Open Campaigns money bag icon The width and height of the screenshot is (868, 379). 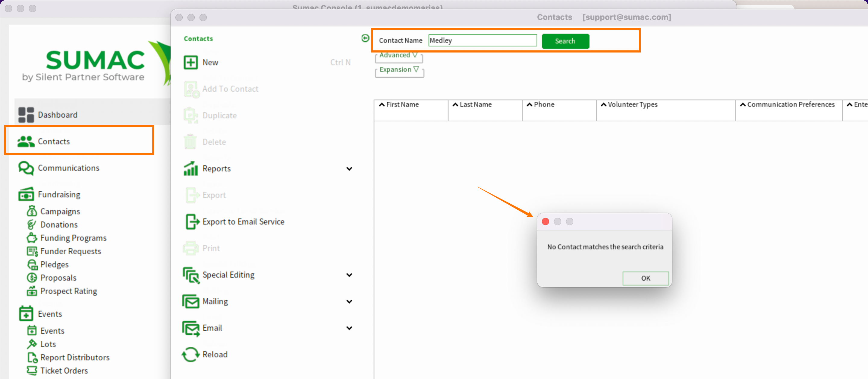point(32,211)
